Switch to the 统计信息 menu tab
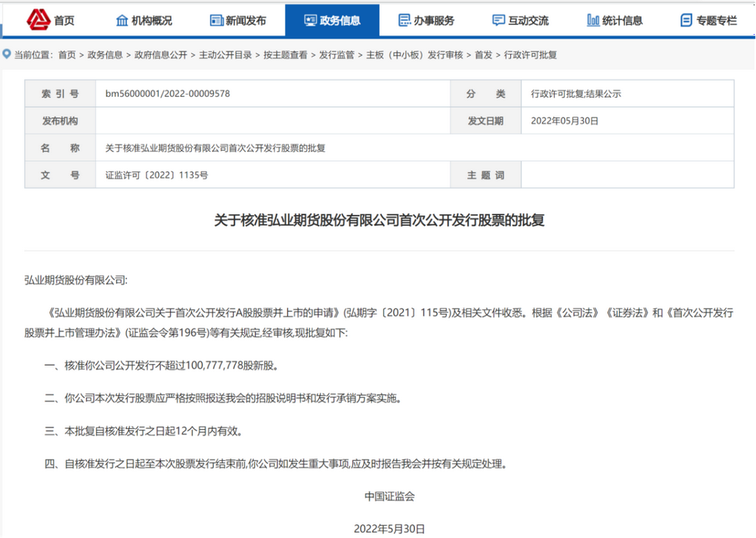Screen dimensions: 756x538 621,20
